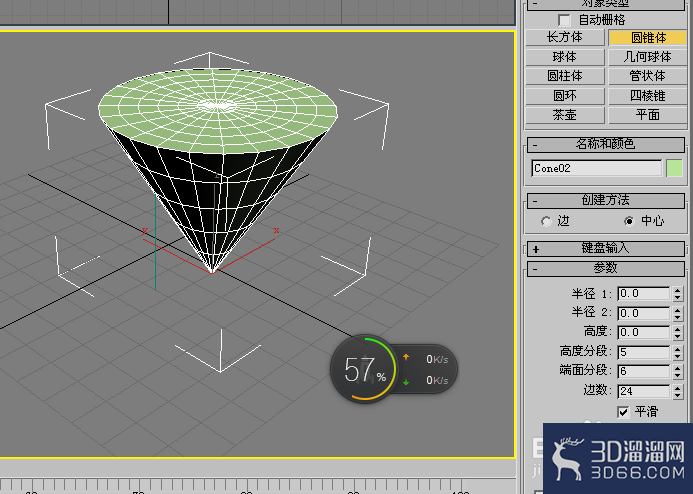Click the 高度分段 spinner arrows

coord(678,352)
